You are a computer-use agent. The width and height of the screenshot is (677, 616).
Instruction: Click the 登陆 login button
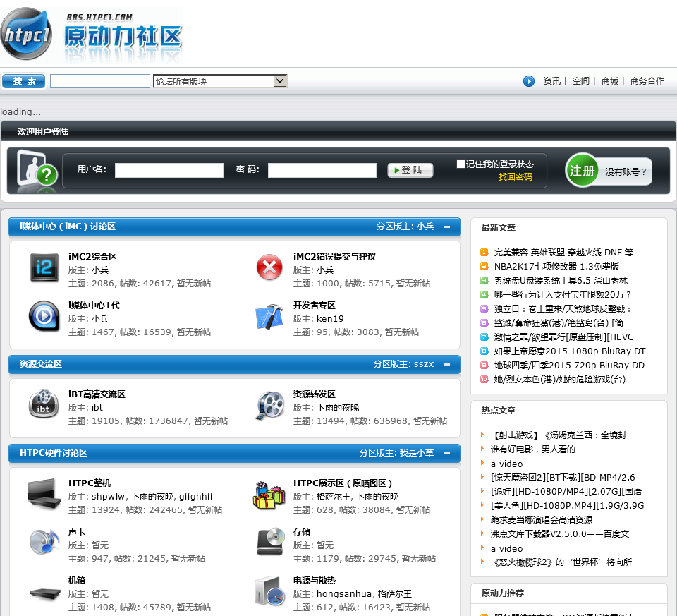pos(410,170)
